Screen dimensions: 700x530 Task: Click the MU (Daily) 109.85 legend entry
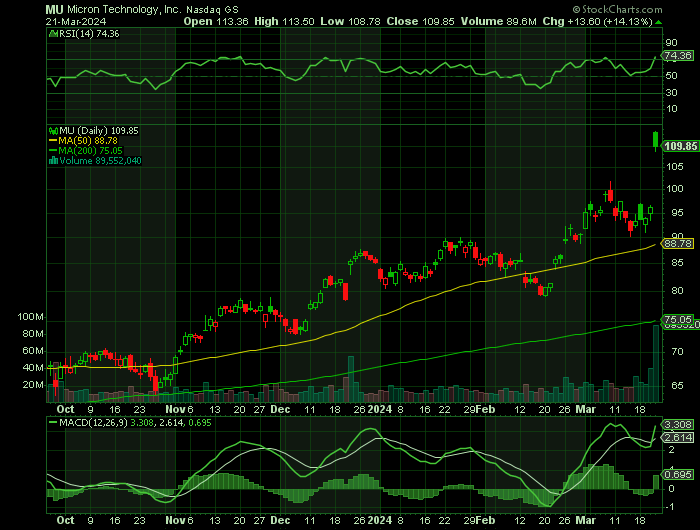[x=99, y=130]
